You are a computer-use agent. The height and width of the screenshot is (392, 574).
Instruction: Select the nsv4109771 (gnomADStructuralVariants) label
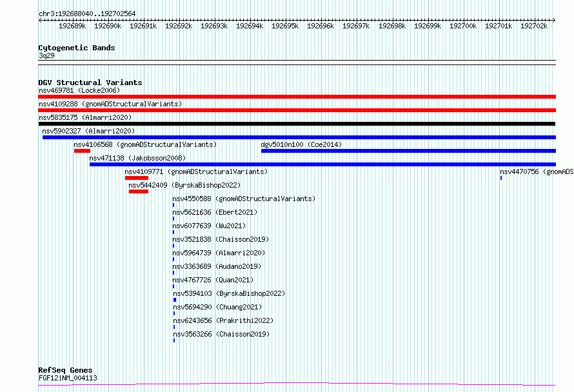[x=196, y=171]
